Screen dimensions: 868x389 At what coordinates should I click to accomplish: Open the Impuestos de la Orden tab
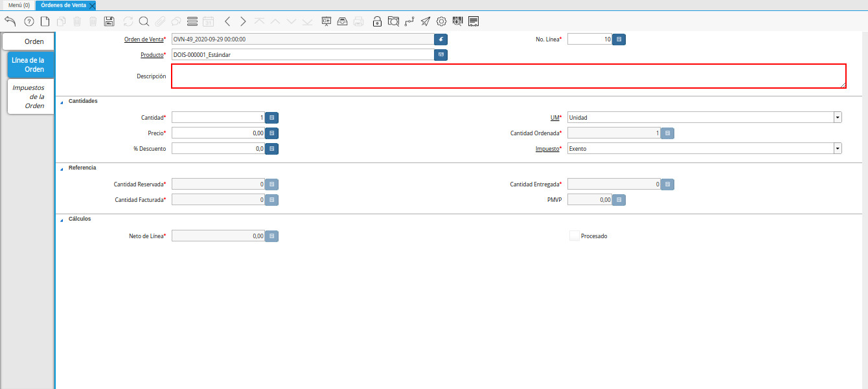click(30, 96)
